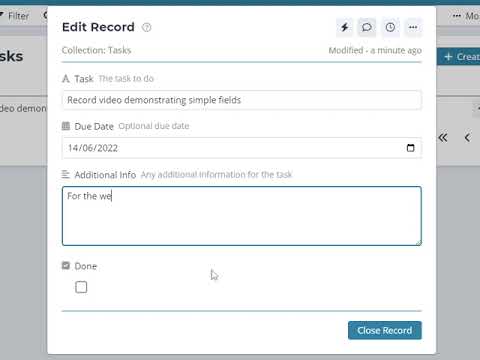This screenshot has height=360, width=480.
Task: Click the Additional Info textarea resize handle
Action: click(418, 243)
